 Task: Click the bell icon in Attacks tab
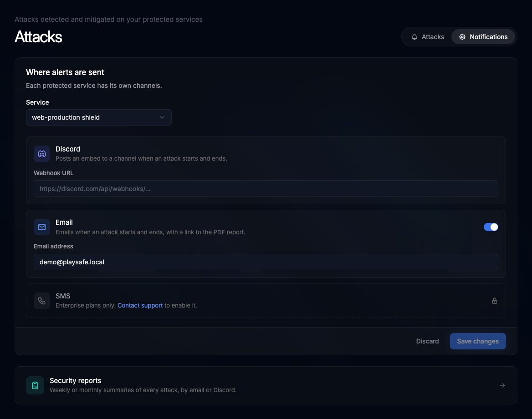click(x=414, y=37)
